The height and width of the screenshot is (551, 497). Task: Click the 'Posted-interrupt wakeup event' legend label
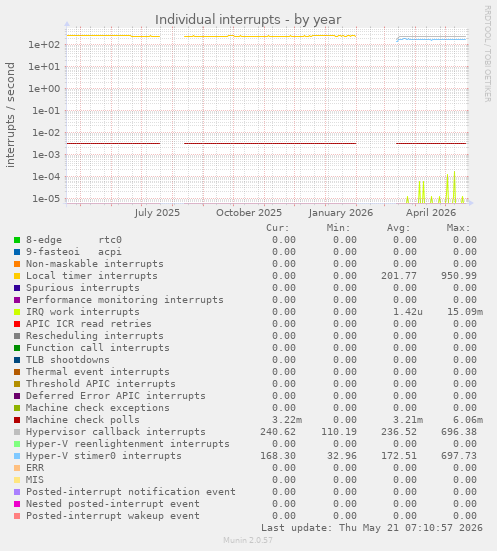pyautogui.click(x=113, y=516)
